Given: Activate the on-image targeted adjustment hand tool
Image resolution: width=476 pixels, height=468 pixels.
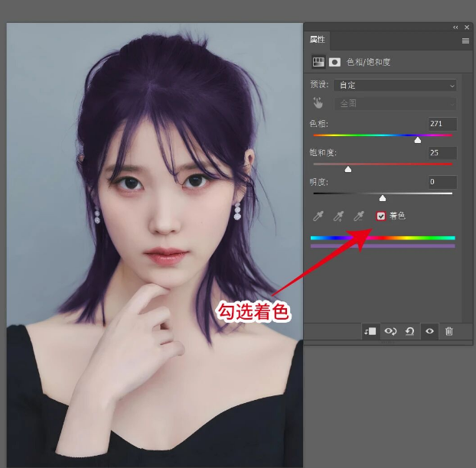Looking at the screenshot, I should point(318,103).
